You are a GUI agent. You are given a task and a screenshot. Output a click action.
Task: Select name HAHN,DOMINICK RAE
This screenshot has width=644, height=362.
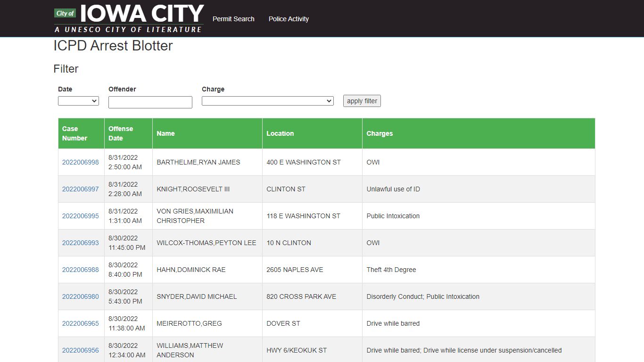click(191, 270)
